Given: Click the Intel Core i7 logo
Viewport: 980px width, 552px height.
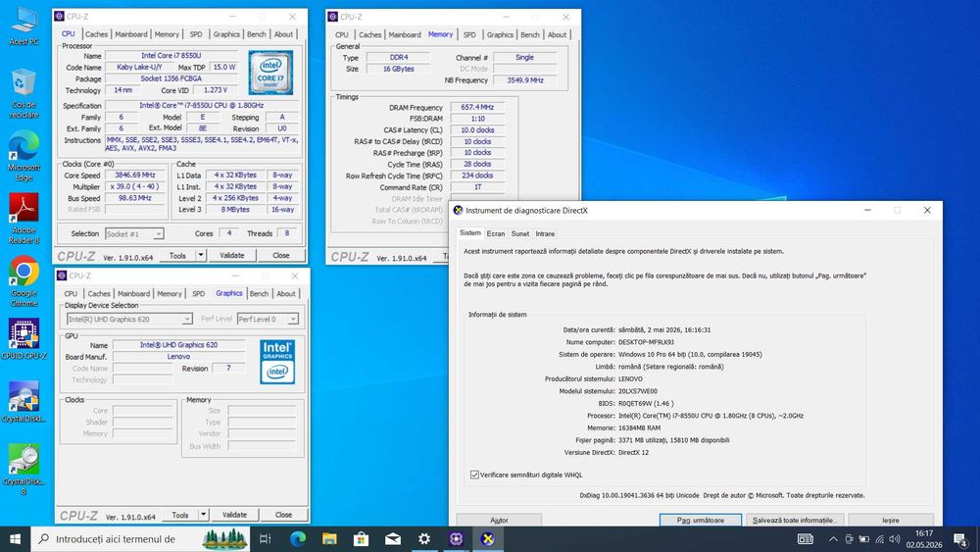Looking at the screenshot, I should click(x=270, y=74).
